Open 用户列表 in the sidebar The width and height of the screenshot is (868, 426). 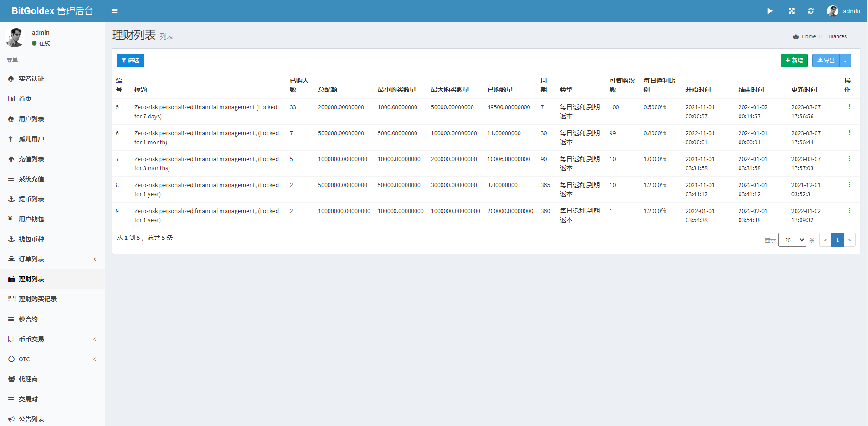[x=31, y=119]
